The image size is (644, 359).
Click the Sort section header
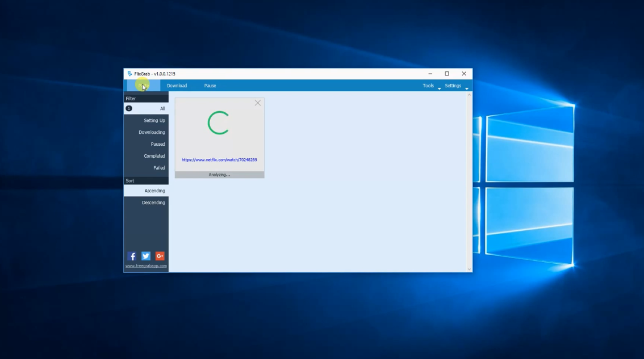tap(146, 181)
